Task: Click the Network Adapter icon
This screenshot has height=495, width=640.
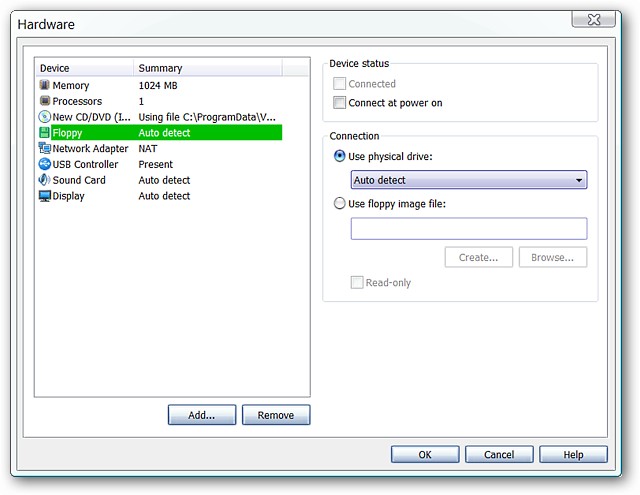Action: click(44, 148)
